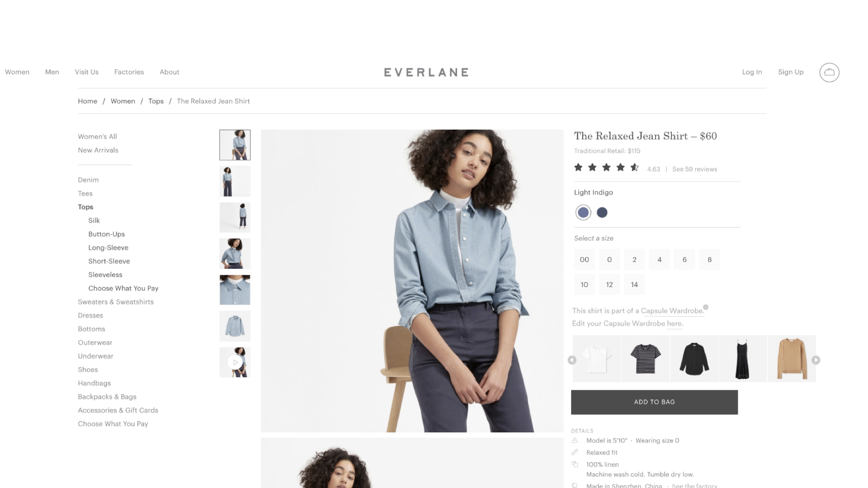Click black dress in Capsule Wardrobe
The image size is (868, 488).
pos(742,358)
